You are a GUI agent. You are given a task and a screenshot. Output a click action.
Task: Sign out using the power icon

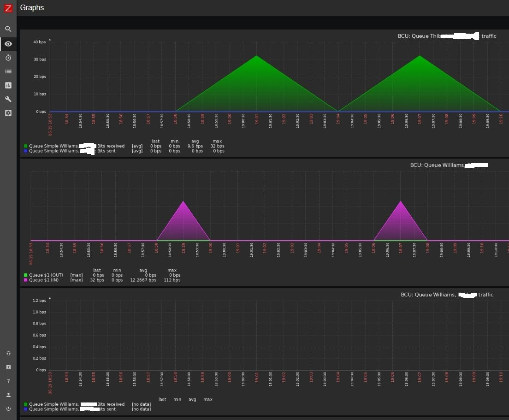pos(8,409)
